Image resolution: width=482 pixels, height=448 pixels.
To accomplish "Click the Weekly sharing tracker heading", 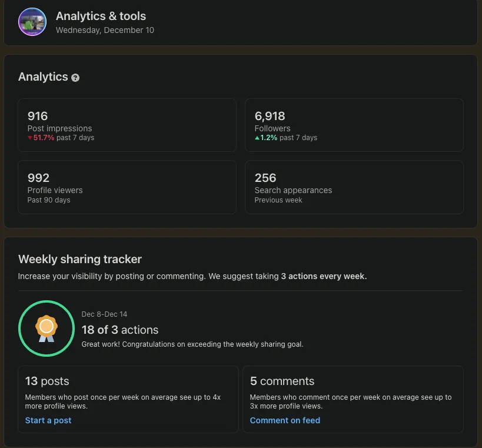I will click(80, 259).
